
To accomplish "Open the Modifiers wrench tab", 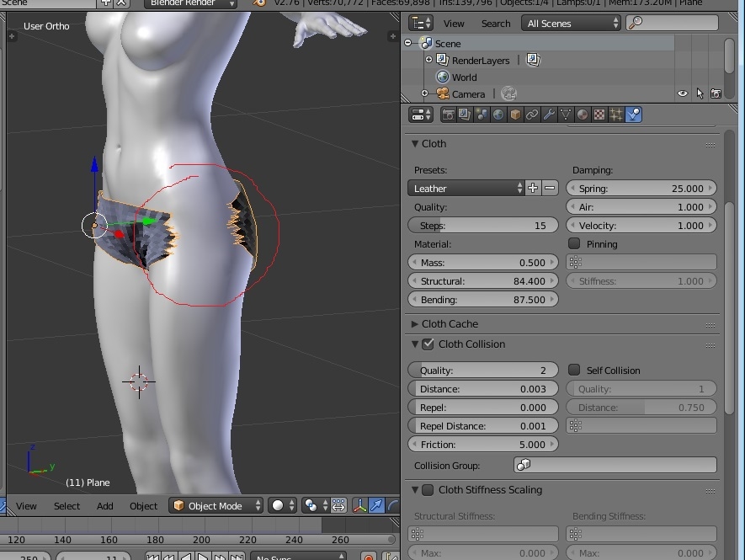I will 549,115.
